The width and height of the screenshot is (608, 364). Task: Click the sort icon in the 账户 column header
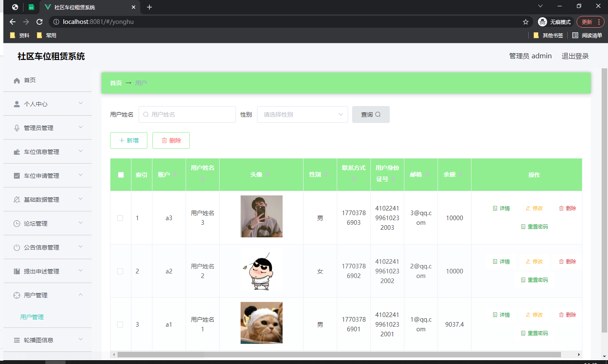pyautogui.click(x=175, y=175)
